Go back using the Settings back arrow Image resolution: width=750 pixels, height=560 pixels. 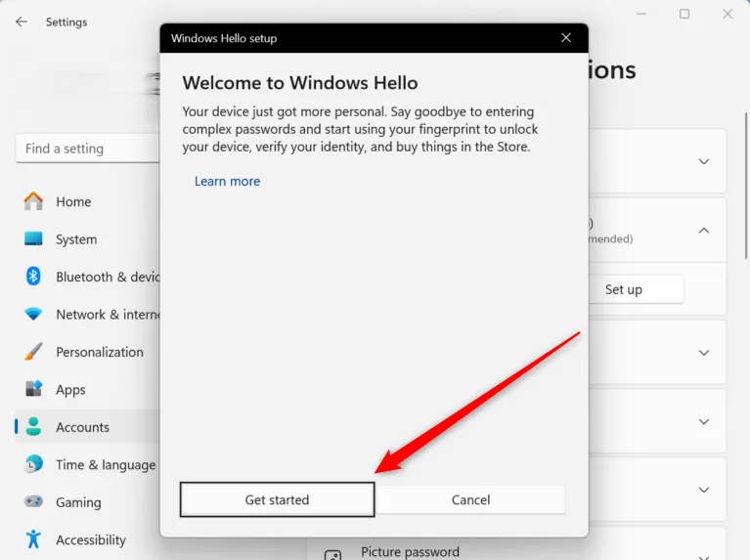coord(22,22)
